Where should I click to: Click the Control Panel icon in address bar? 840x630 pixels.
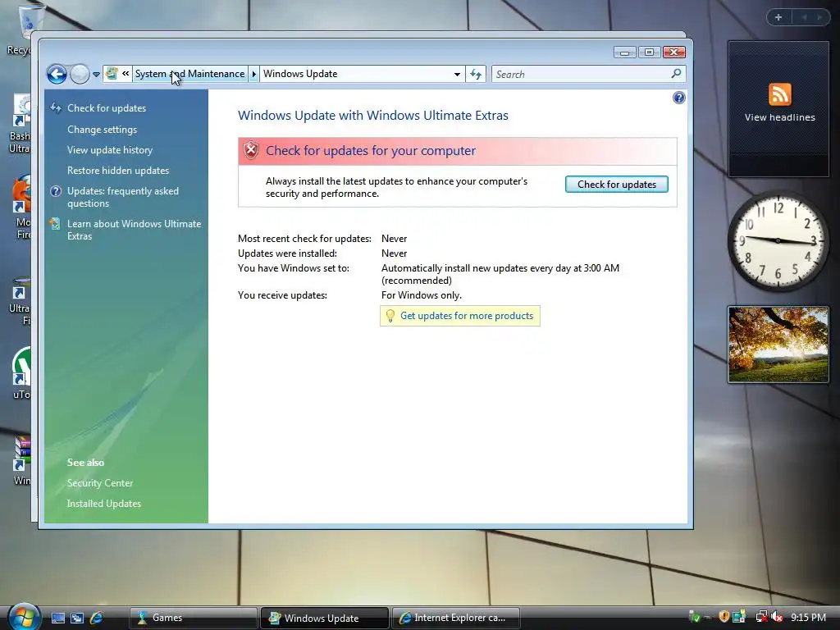tap(112, 73)
